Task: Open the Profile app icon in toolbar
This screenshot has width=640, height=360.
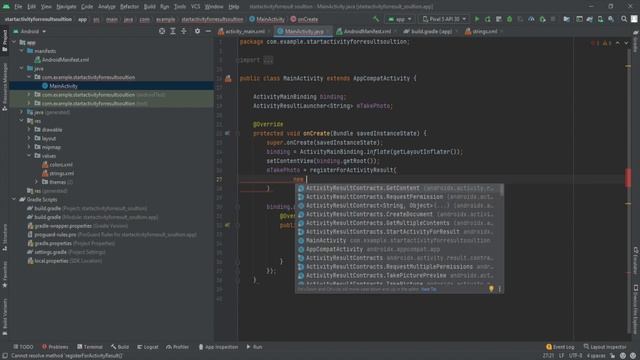Action: (x=531, y=19)
